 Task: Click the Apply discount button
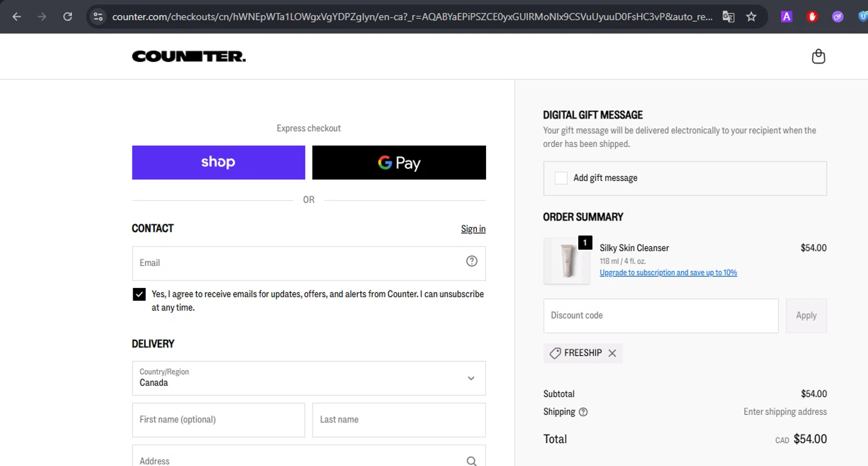click(x=806, y=316)
